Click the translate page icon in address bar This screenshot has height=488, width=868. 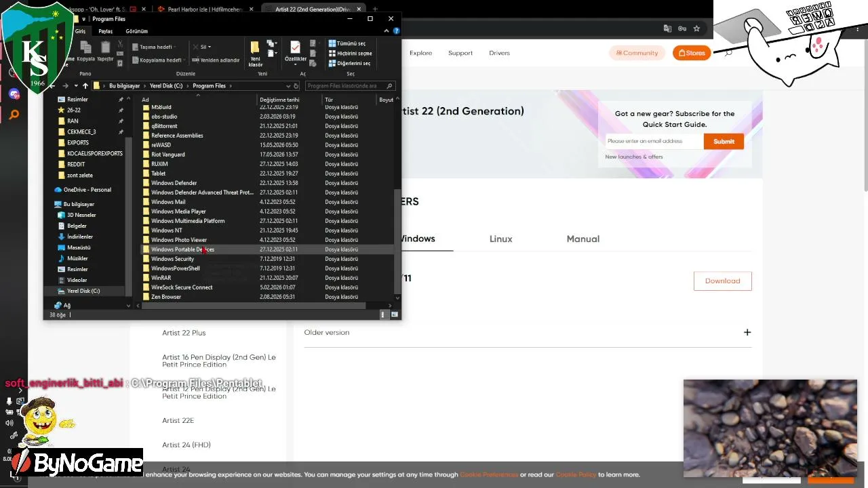667,28
